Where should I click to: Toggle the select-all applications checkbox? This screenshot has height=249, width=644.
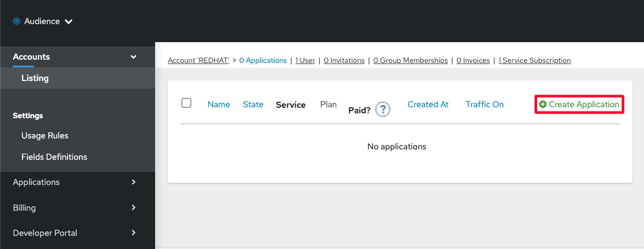point(186,103)
